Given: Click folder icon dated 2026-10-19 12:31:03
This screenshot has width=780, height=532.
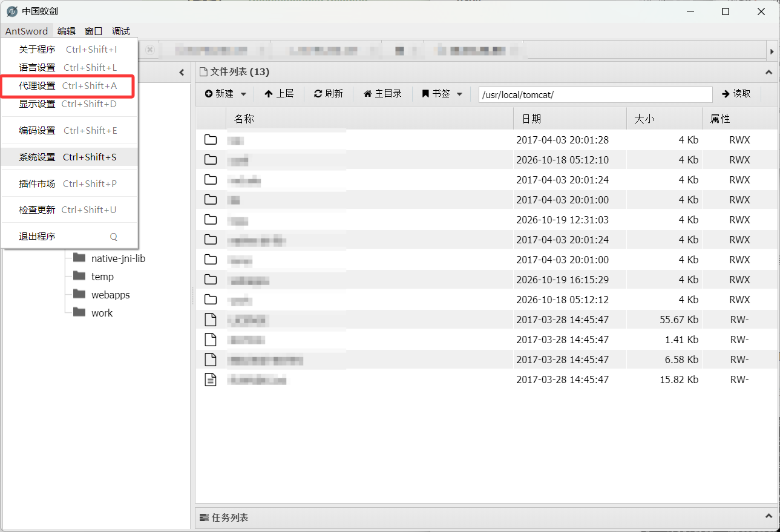Looking at the screenshot, I should click(x=211, y=220).
